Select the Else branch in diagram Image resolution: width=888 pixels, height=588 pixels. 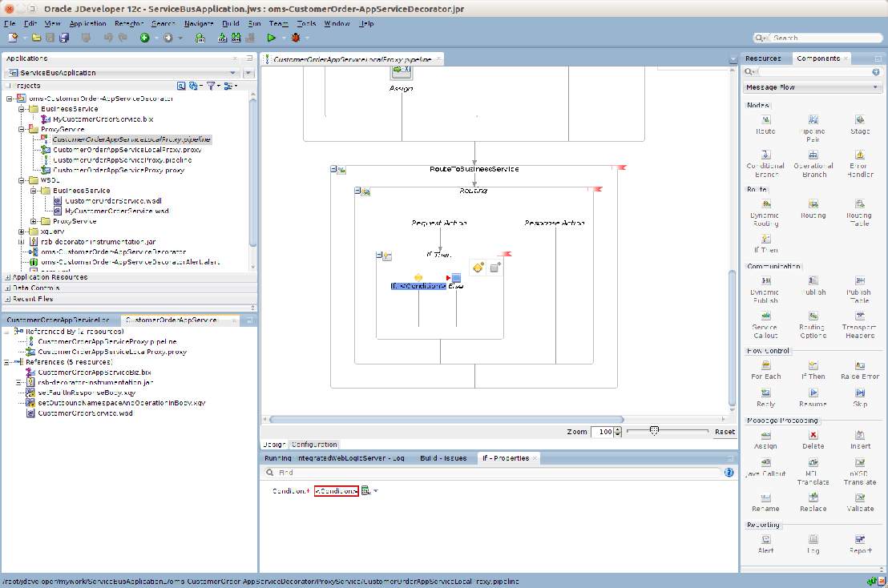click(456, 281)
